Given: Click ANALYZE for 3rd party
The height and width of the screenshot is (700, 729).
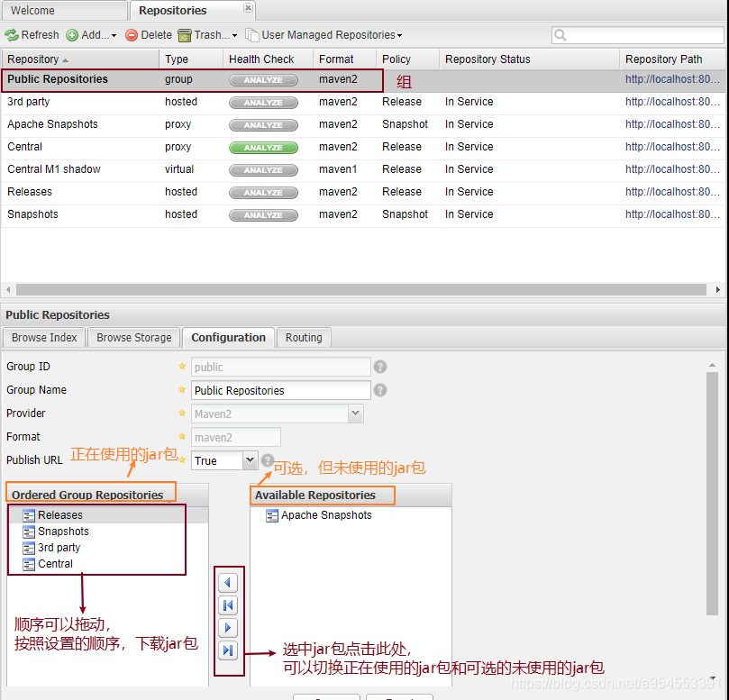Looking at the screenshot, I should [263, 103].
